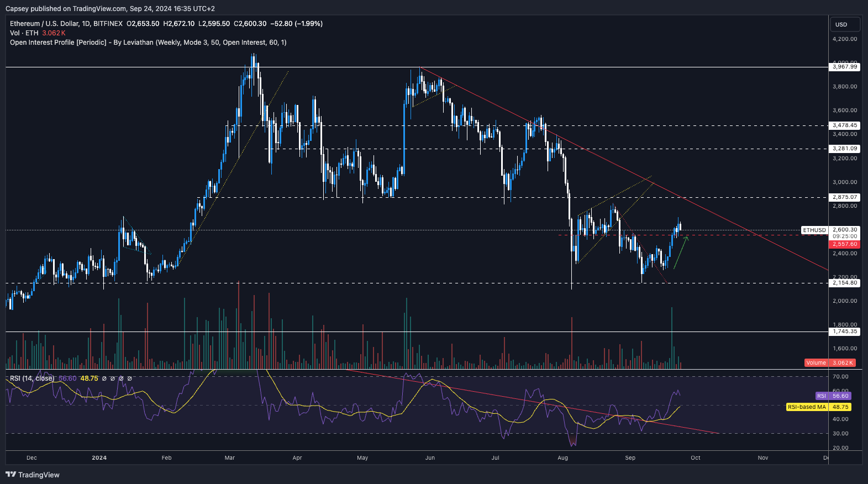Open the Open Interest Profile indicator legend

pyautogui.click(x=148, y=43)
